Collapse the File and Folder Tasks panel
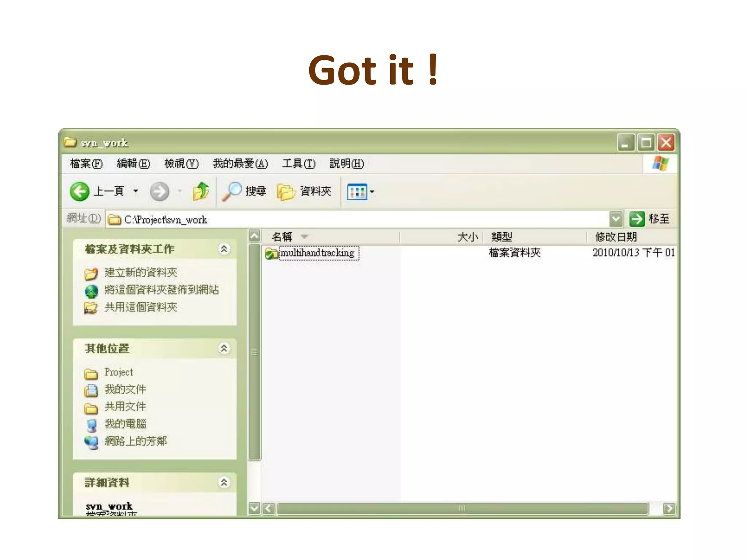The height and width of the screenshot is (560, 747). pyautogui.click(x=224, y=249)
